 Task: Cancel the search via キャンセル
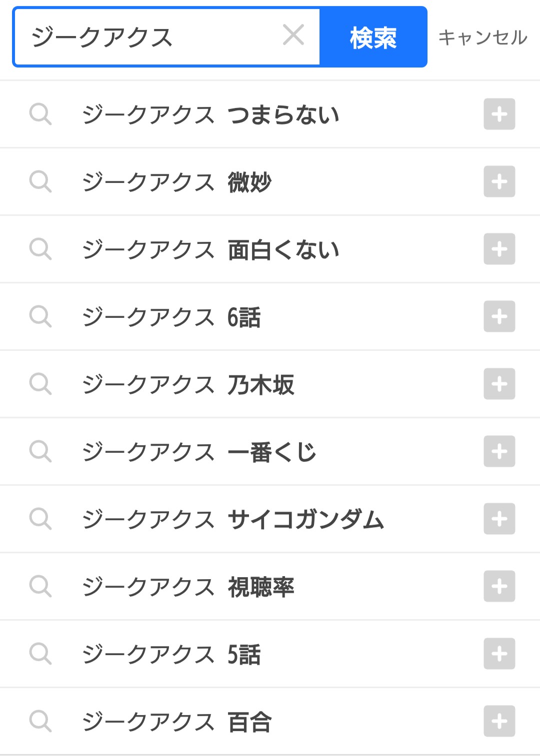pos(482,37)
